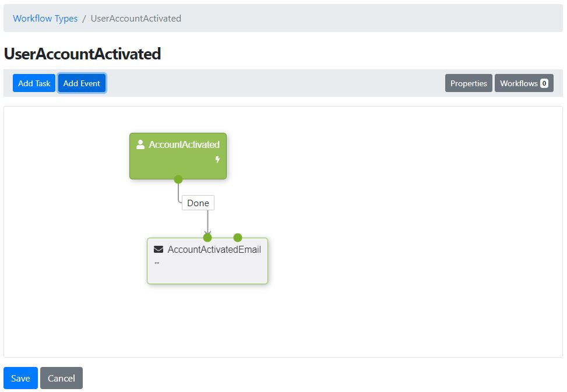Select the AccountActivatedEmail task node
567x392 pixels.
tap(207, 261)
